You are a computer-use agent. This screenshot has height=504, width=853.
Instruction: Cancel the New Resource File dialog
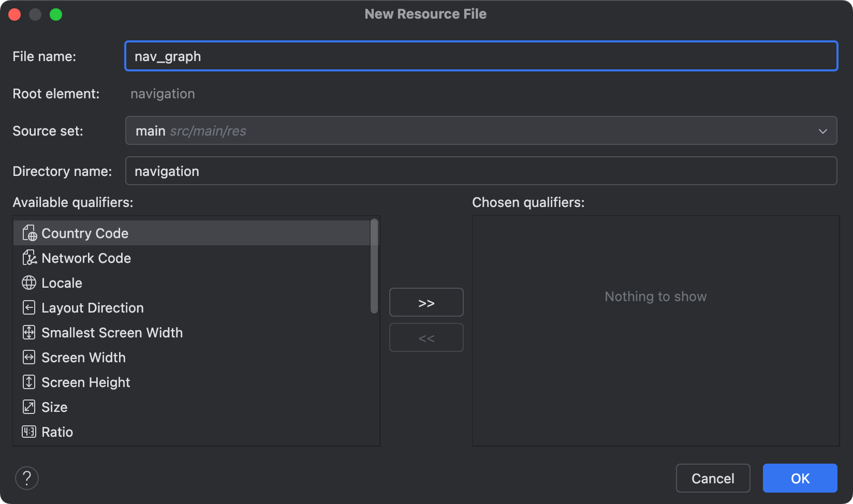tap(713, 479)
